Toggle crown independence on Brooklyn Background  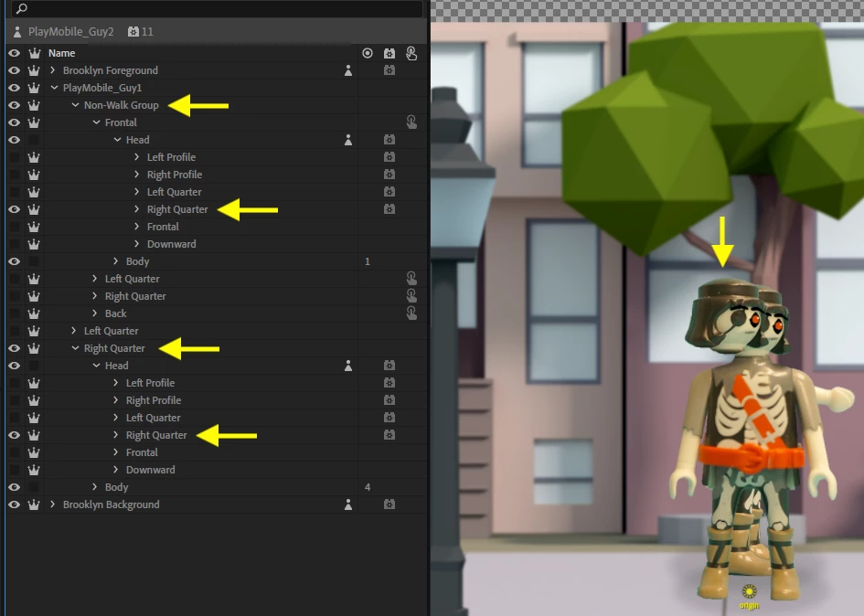point(34,504)
